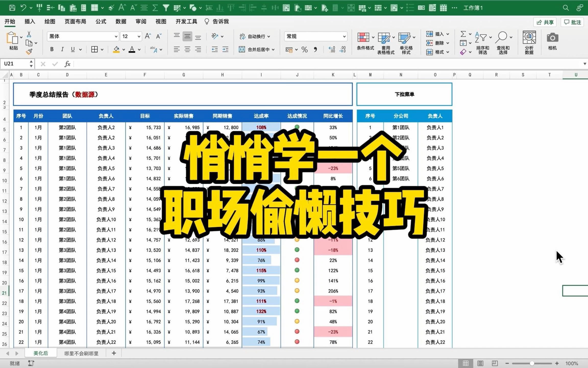
Task: Click the Format Painter brush icon
Action: point(29,52)
